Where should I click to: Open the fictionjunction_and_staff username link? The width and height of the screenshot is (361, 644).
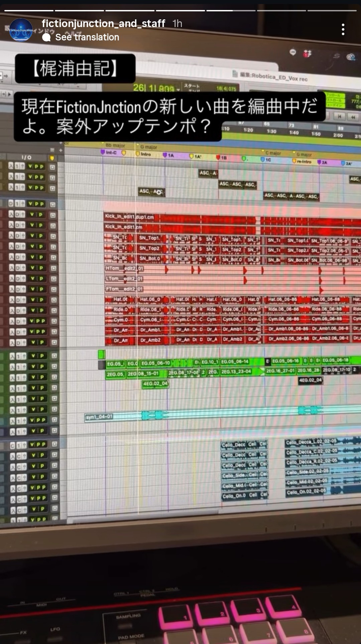tap(103, 23)
